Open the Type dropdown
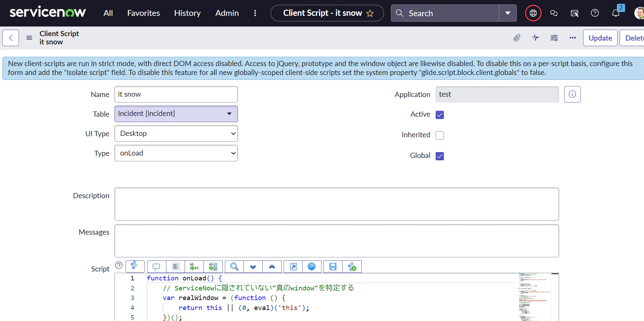 pos(176,153)
